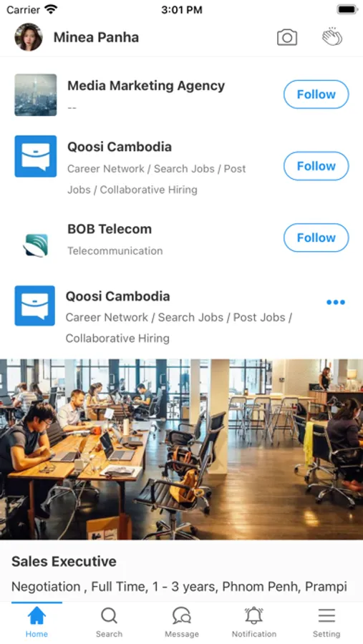Open three-dots menu on Qoosi Cambodia post
The image size is (363, 644).
pos(336,302)
